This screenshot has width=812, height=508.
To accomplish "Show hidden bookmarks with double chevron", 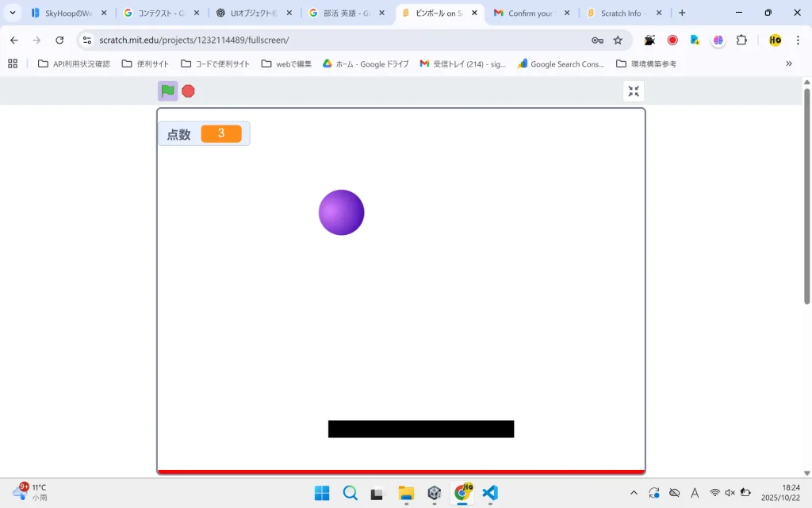I will tap(789, 63).
